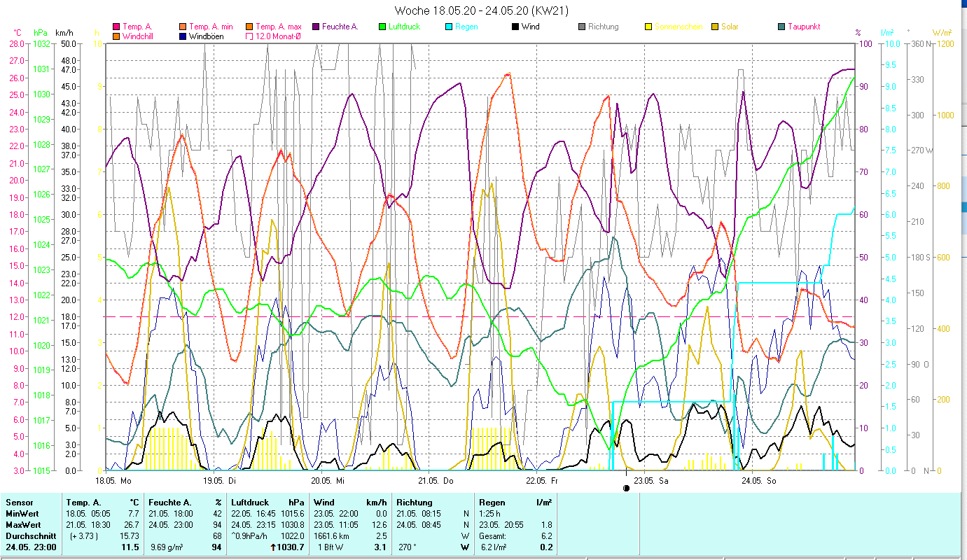The image size is (967, 560).
Task: Click the rain duration '1:25 h'
Action: (x=490, y=514)
